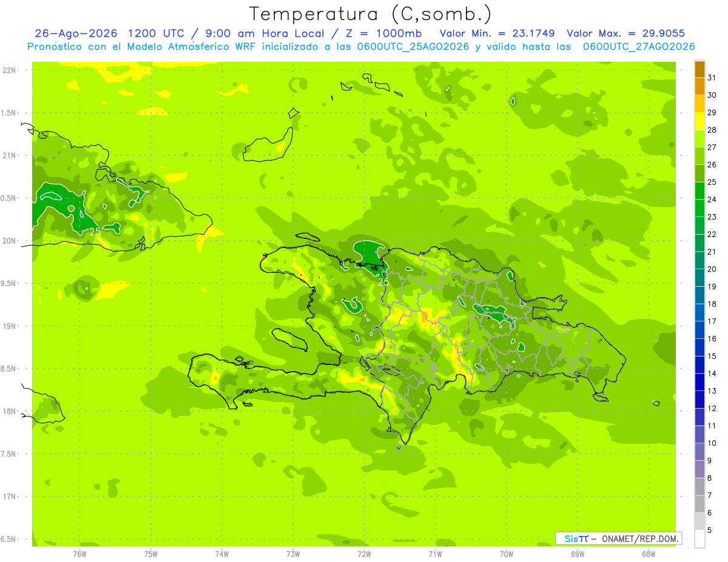Screen dimensions: 728x562
Task: Click the yellow 28–29 colorbar segment
Action: [x=699, y=121]
